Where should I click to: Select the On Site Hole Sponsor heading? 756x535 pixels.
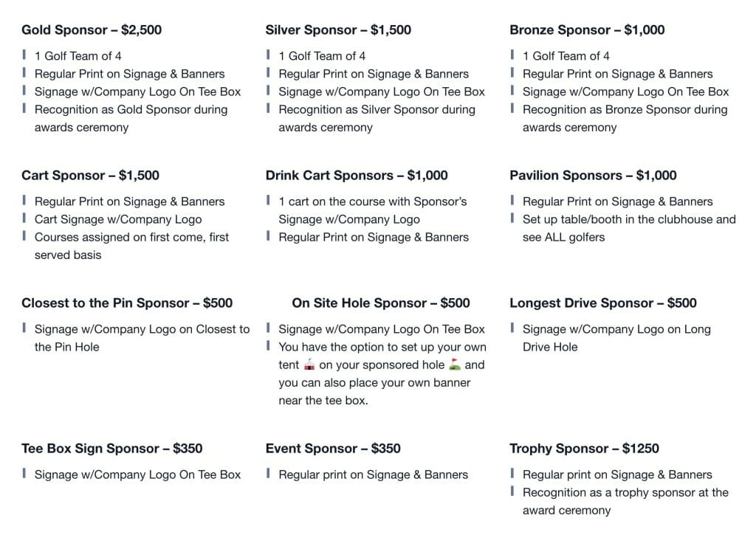coord(381,303)
